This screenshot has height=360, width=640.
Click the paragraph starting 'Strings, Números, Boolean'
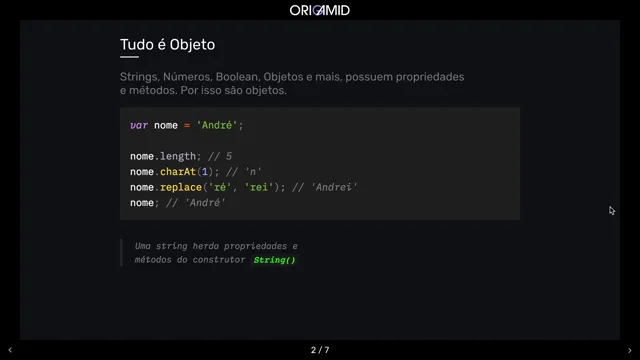292,83
